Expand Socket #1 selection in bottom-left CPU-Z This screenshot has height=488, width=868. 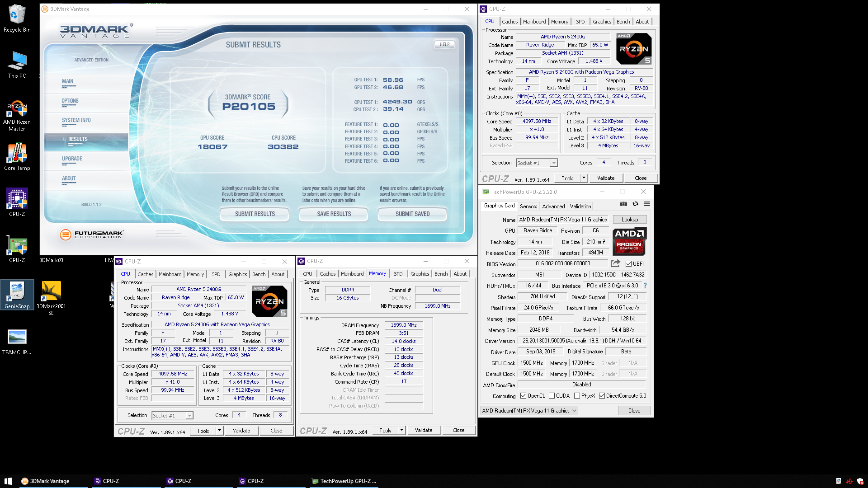189,416
